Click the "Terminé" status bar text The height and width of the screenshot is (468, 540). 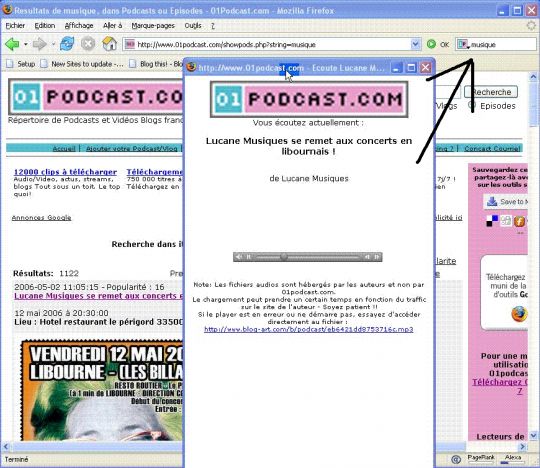[x=16, y=459]
